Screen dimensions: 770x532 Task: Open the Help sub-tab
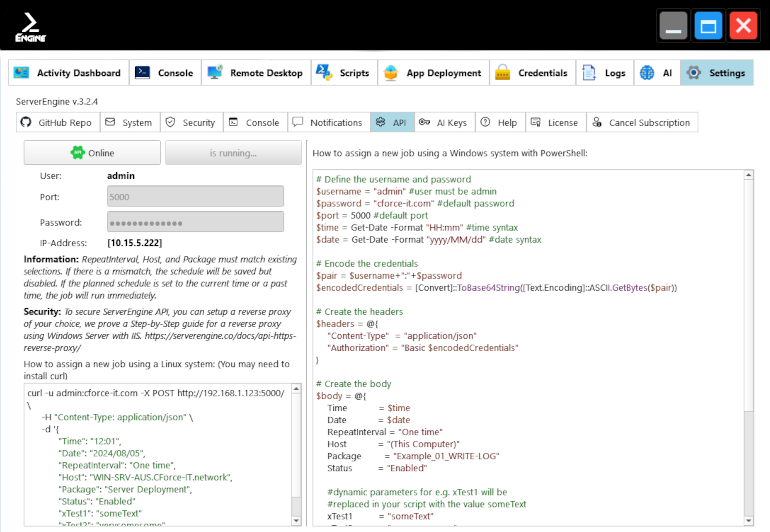(x=498, y=122)
